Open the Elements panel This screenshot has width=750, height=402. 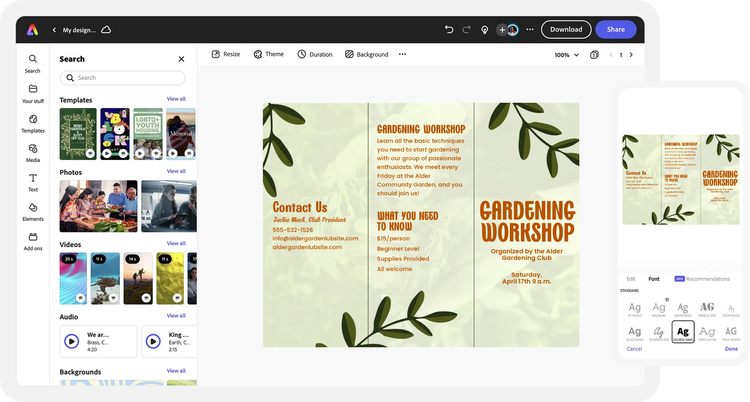click(x=33, y=211)
